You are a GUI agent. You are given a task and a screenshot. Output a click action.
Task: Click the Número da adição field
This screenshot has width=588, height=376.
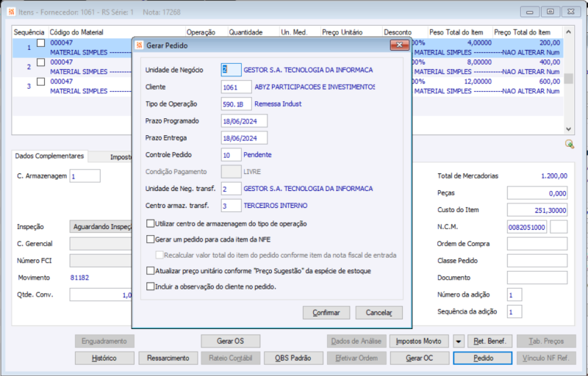click(x=514, y=294)
